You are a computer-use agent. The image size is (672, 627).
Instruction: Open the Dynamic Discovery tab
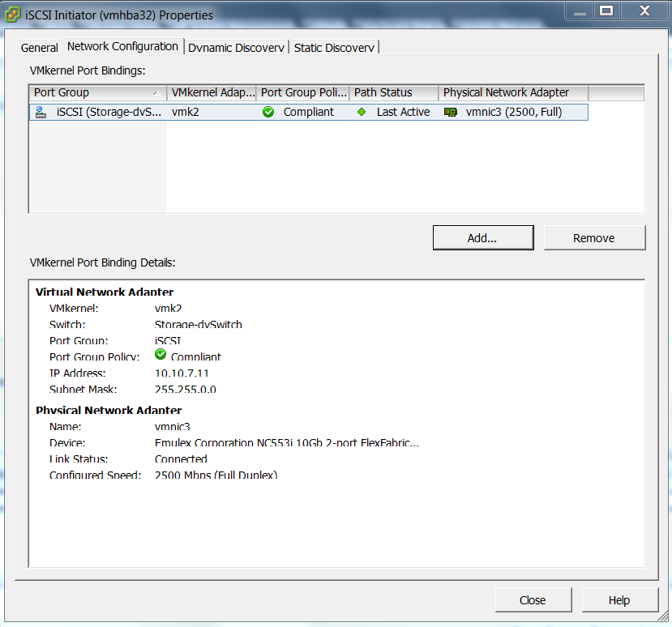pos(236,48)
